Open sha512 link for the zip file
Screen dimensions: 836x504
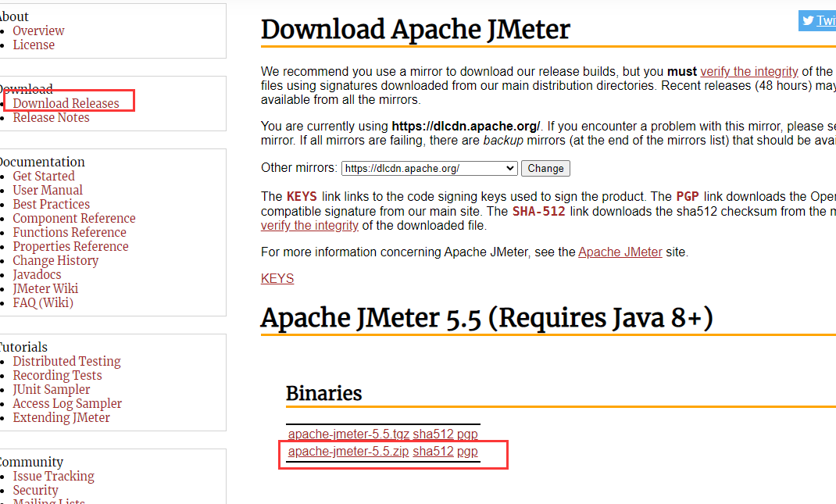pos(433,451)
